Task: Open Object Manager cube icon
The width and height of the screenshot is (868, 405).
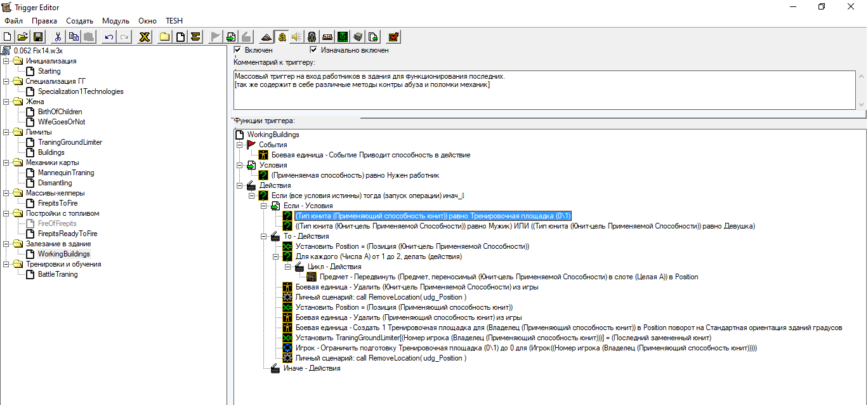Action: point(358,37)
